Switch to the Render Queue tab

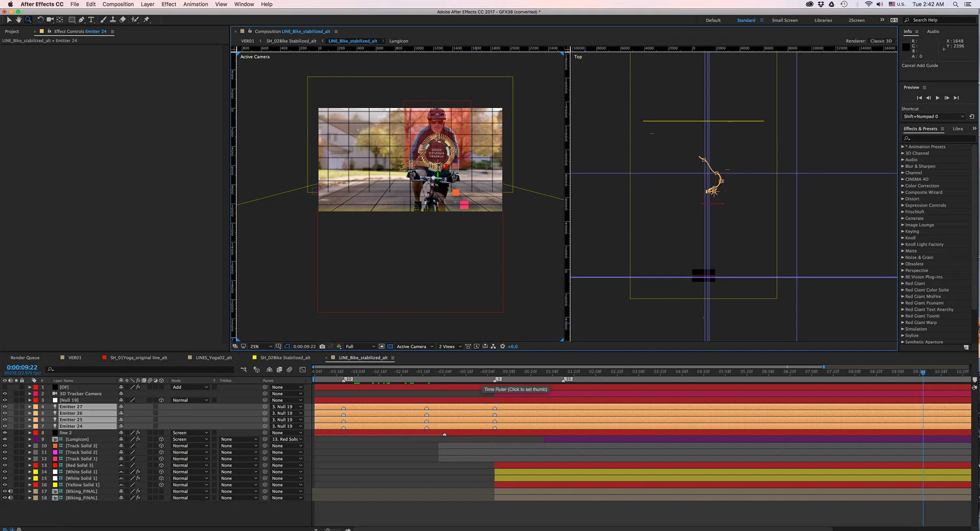tap(25, 358)
